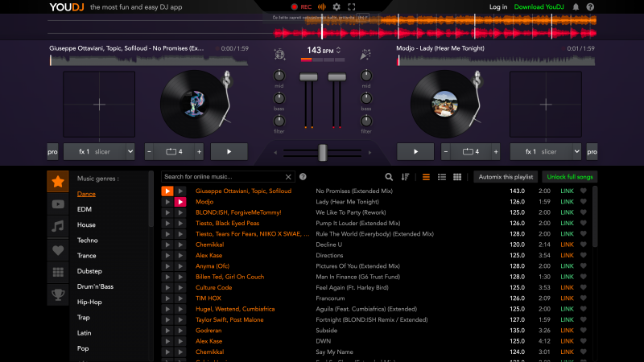Select the Techno music genre
644x362 pixels.
click(x=87, y=241)
